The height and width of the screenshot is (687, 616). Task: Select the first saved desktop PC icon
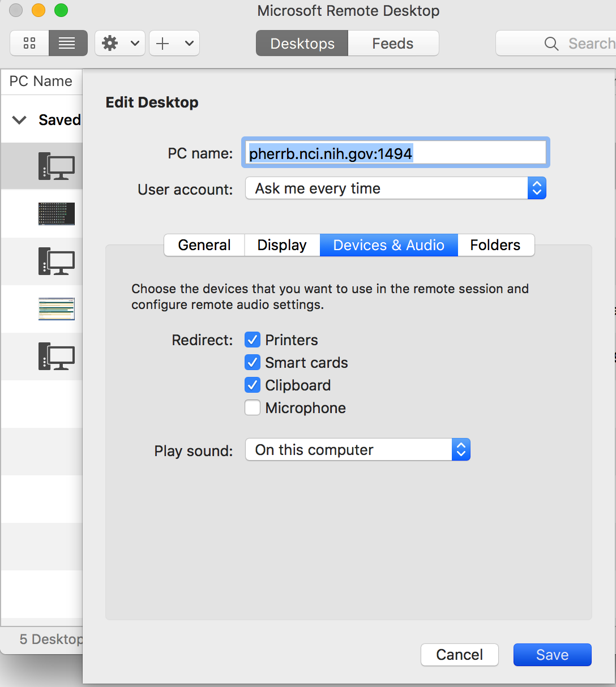57,166
